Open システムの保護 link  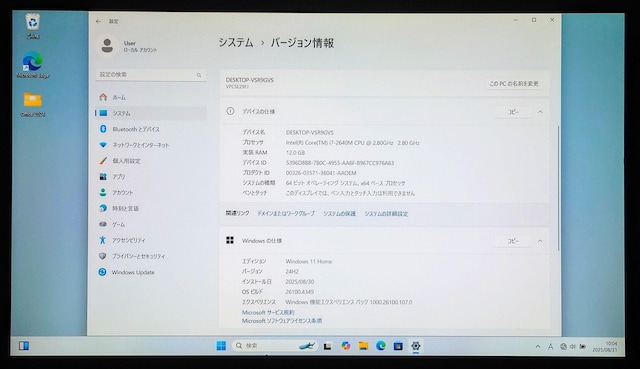coord(339,213)
